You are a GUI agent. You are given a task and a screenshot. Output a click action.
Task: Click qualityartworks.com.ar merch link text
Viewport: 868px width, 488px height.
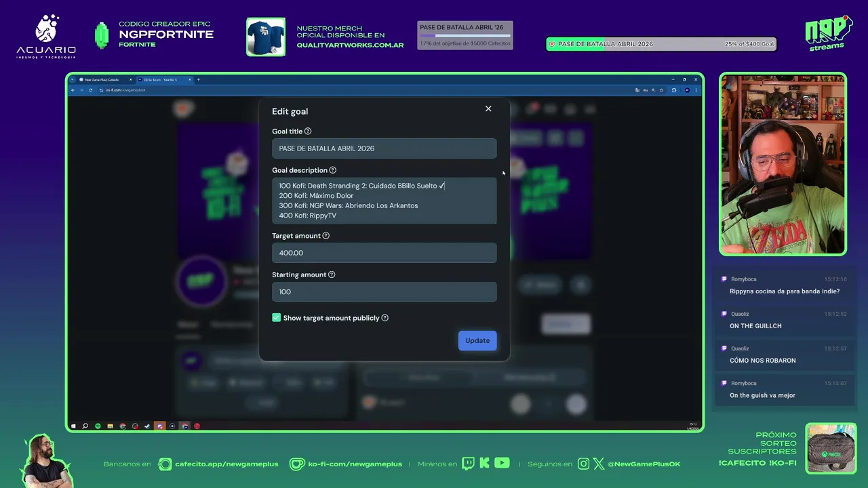[x=350, y=45]
